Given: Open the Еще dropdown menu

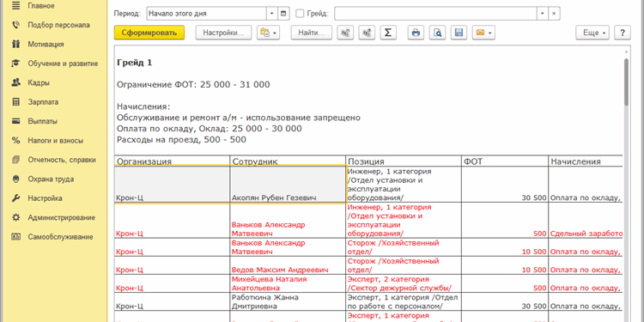Looking at the screenshot, I should [x=593, y=33].
